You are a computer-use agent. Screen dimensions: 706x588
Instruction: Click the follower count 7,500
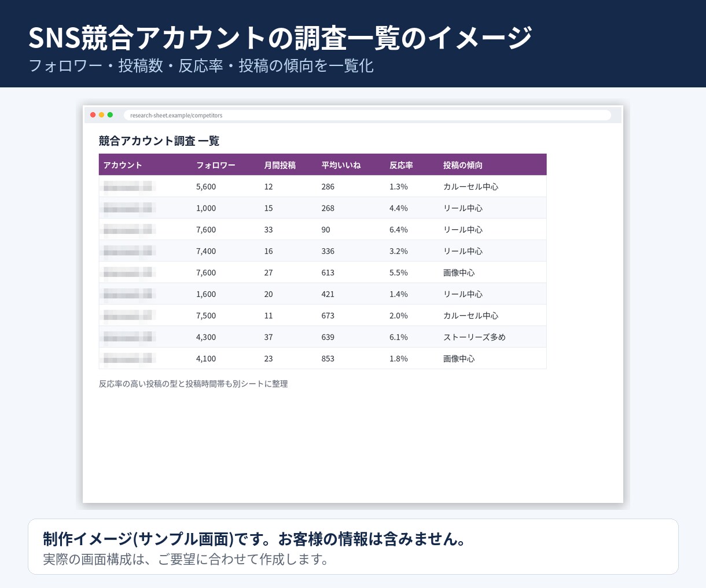point(206,315)
